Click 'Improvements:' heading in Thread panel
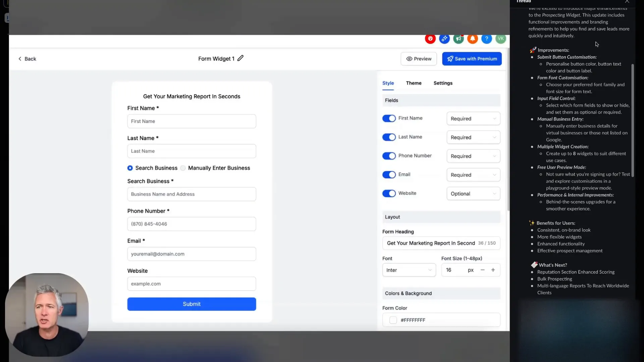The image size is (644, 362). [553, 50]
